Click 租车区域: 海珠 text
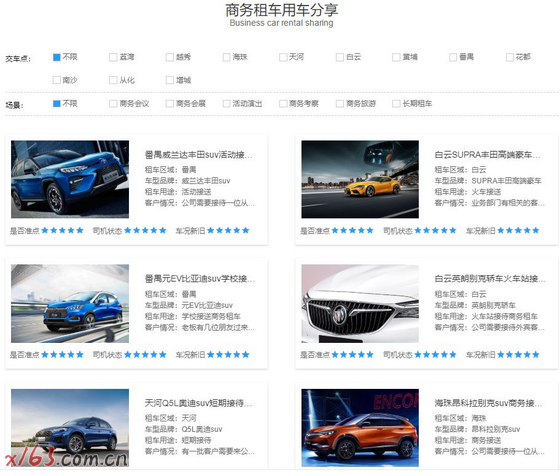 (460, 418)
